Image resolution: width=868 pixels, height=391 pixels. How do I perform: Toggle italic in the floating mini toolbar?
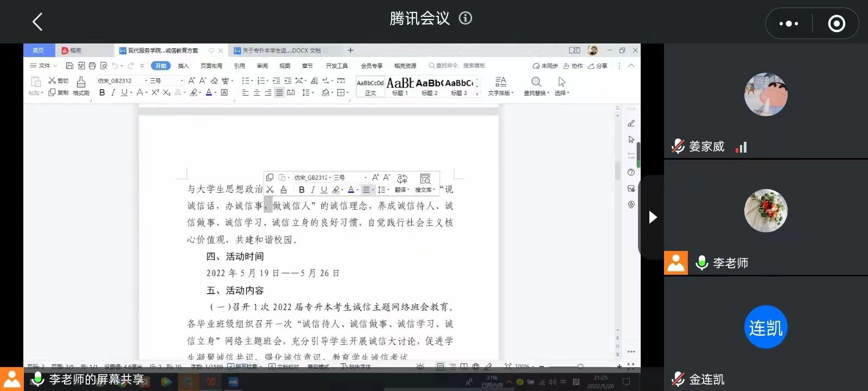click(312, 190)
